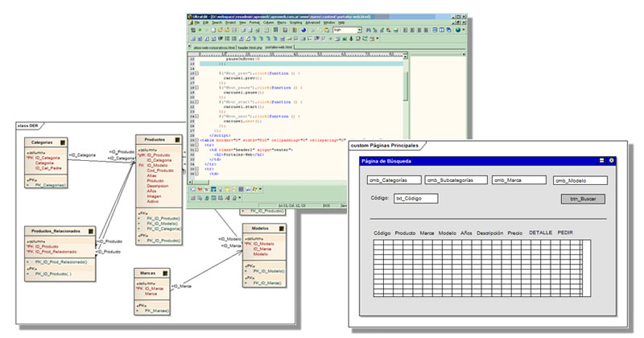
Task: Open the Advanced menu in UltraEdit
Action: point(312,23)
